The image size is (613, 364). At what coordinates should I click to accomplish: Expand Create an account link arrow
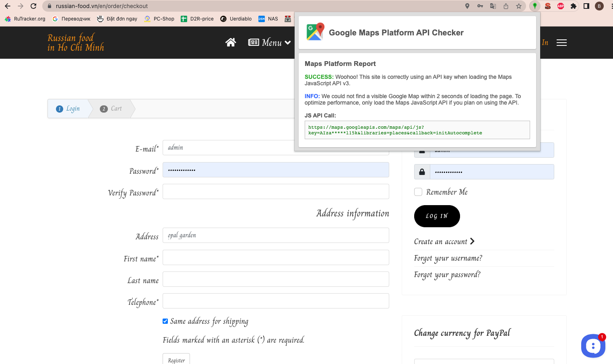[472, 241]
